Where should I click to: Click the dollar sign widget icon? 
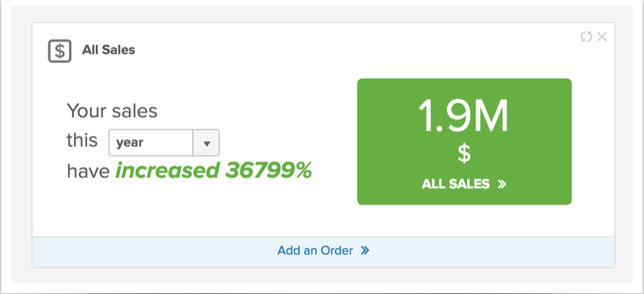[x=60, y=51]
